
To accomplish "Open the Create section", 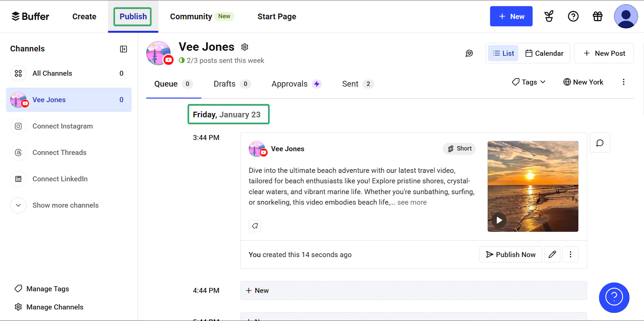I will coord(84,16).
